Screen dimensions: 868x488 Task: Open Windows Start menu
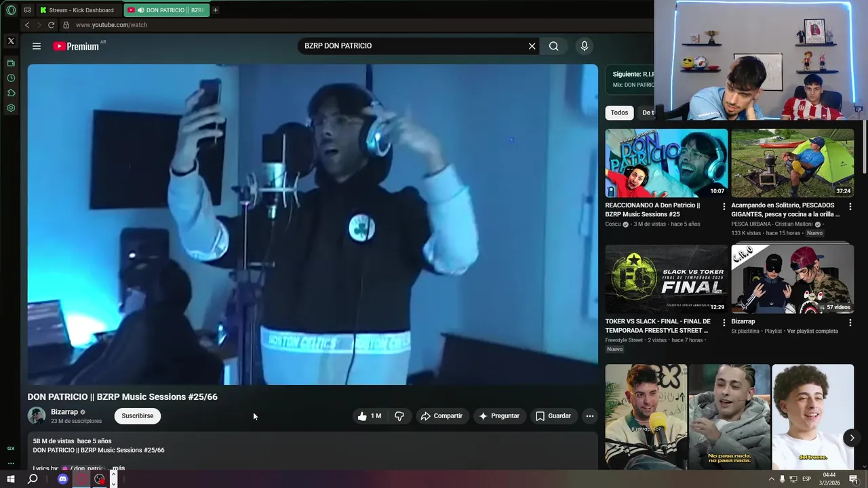point(11,479)
